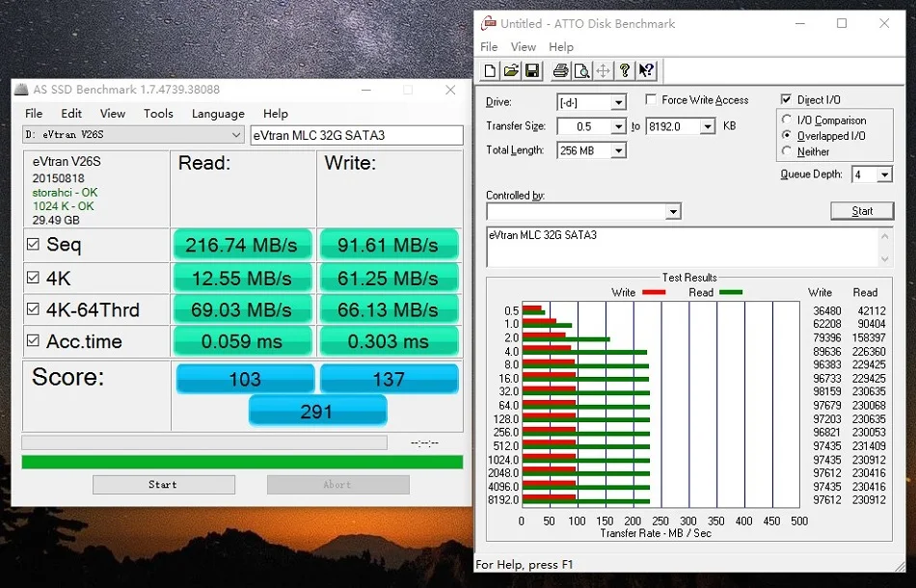Click total score 291
The width and height of the screenshot is (916, 588).
pyautogui.click(x=317, y=411)
